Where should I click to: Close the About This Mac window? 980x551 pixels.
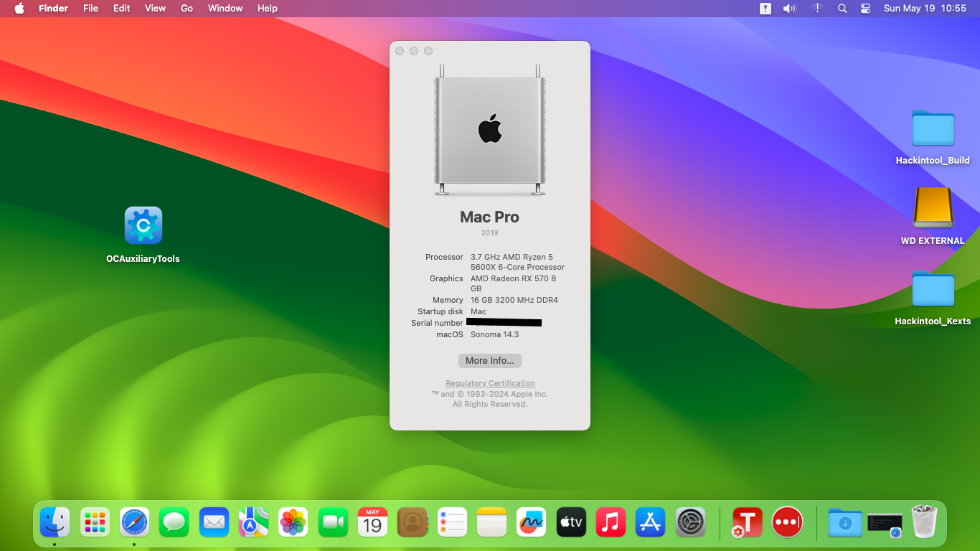tap(400, 51)
